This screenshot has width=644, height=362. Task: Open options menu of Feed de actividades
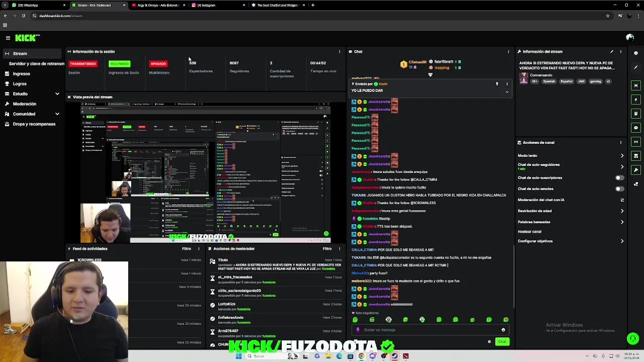pos(199,248)
